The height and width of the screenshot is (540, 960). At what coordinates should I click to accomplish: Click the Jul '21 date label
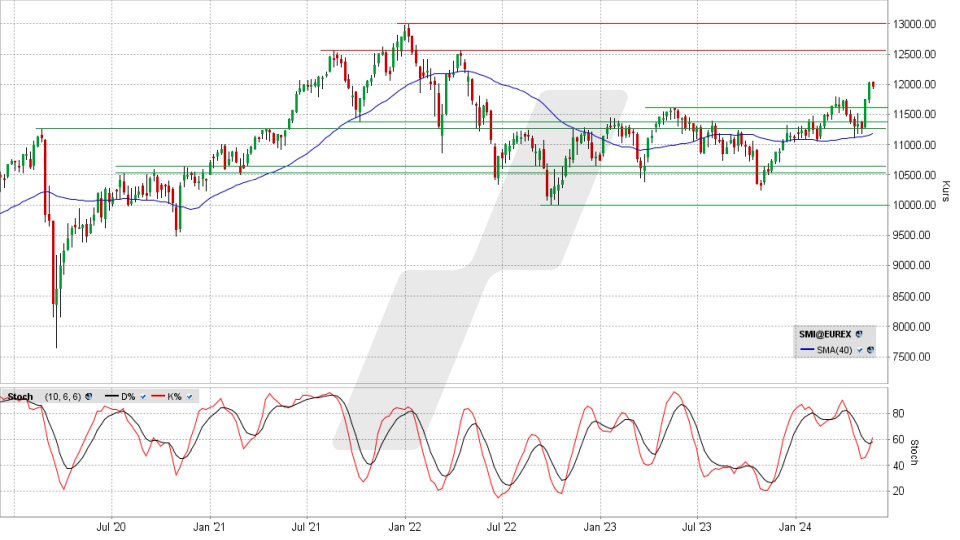tap(306, 527)
